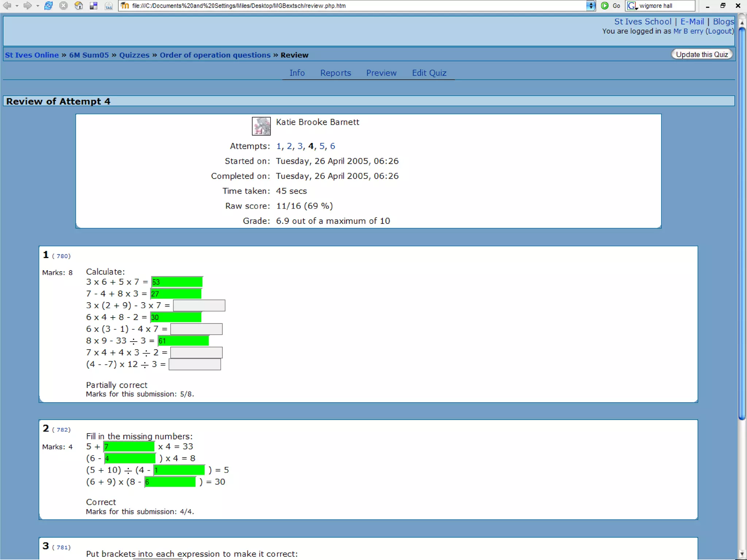The height and width of the screenshot is (560, 747).
Task: Click the Logout link
Action: point(720,31)
